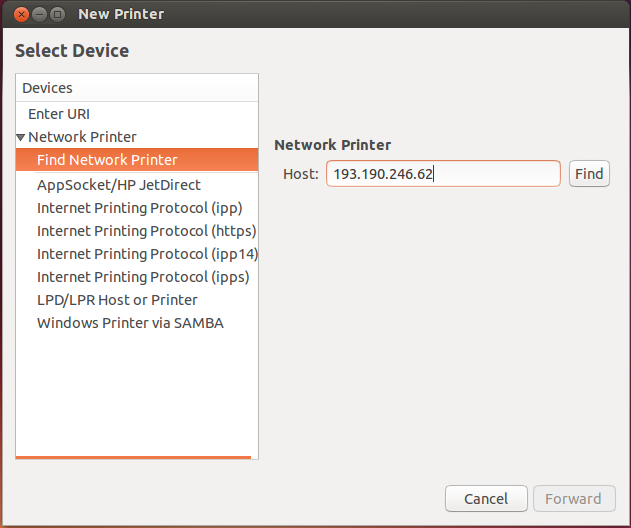Select Enter URI in the device list

[59, 114]
